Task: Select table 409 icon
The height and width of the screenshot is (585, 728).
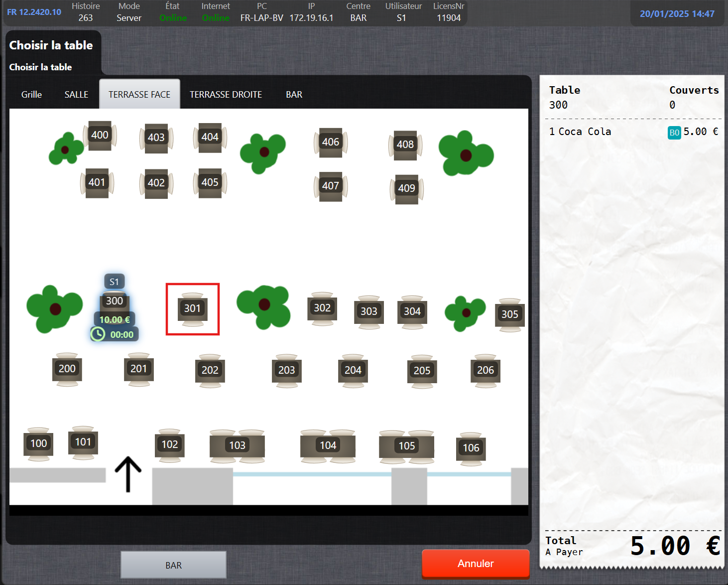Action: tap(406, 188)
